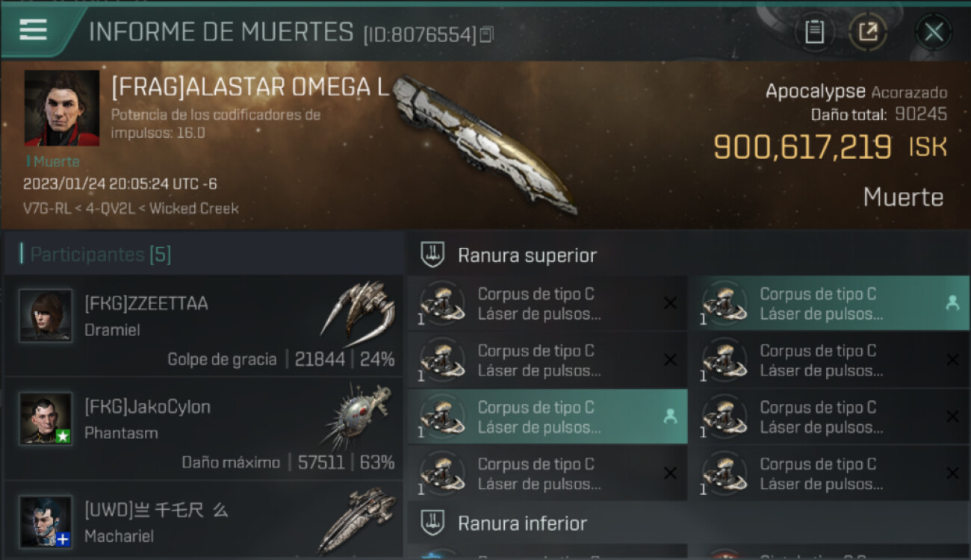The height and width of the screenshot is (560, 971).
Task: Select highlighted Corpus de tipo C in right column
Action: [x=828, y=303]
